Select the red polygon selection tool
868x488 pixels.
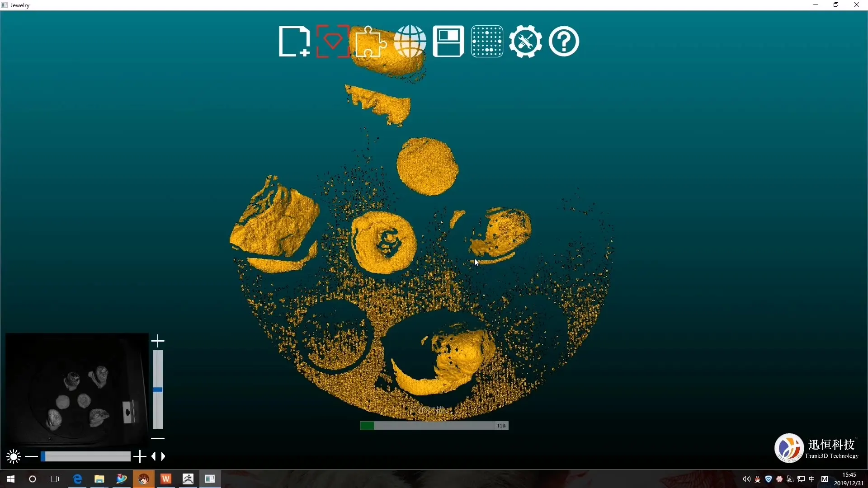click(x=332, y=42)
